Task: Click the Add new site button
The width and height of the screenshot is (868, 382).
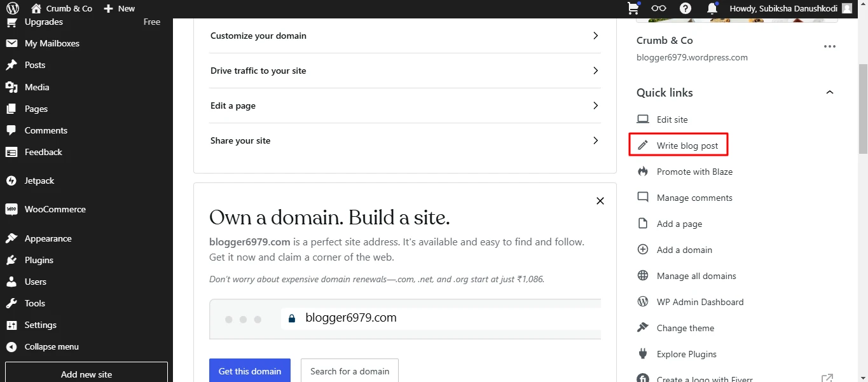Action: 86,374
